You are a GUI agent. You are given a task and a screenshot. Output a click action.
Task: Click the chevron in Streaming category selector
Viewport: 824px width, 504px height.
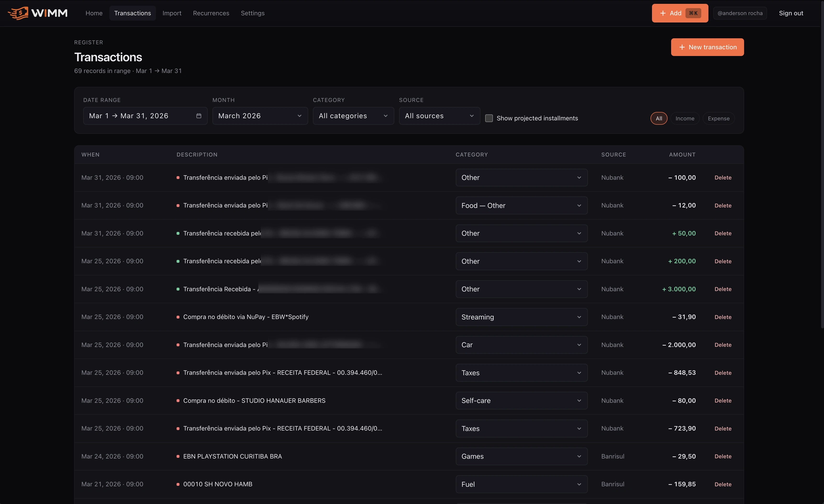point(579,317)
